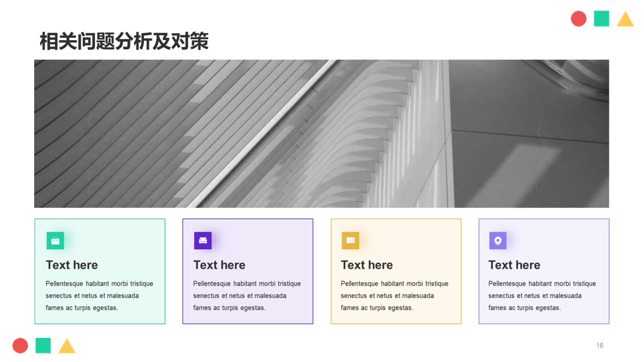This screenshot has height=362, width=644.
Task: Select the grayscale architecture banner image
Action: 321,134
